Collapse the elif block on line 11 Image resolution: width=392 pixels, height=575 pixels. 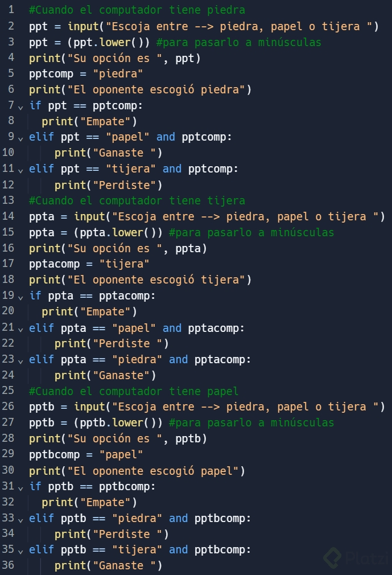coord(21,171)
